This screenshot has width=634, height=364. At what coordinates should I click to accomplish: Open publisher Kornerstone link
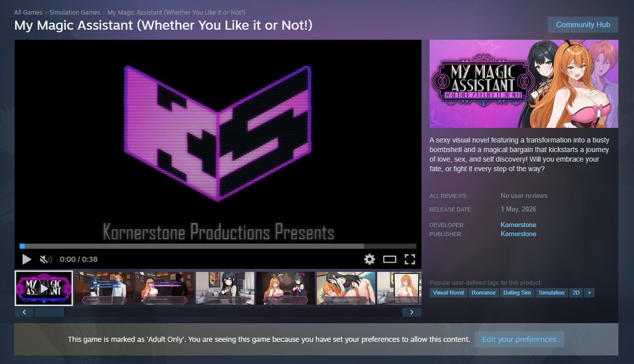click(x=518, y=234)
